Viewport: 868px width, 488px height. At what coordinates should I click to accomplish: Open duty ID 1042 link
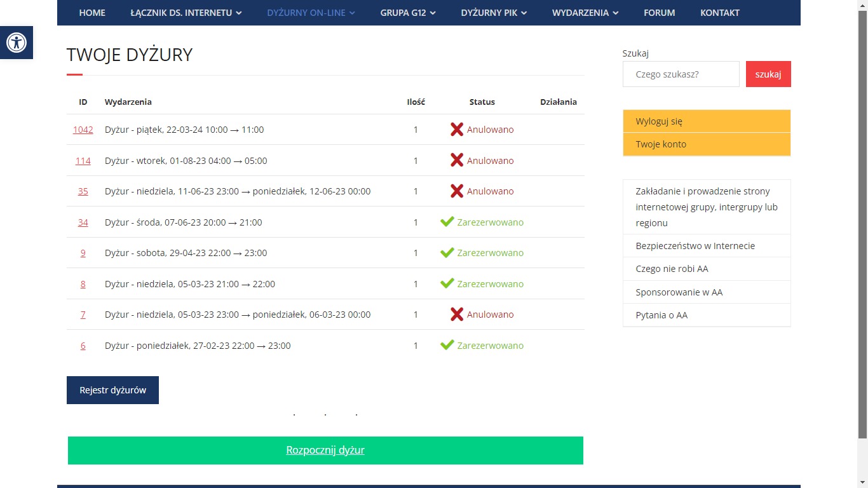point(83,130)
